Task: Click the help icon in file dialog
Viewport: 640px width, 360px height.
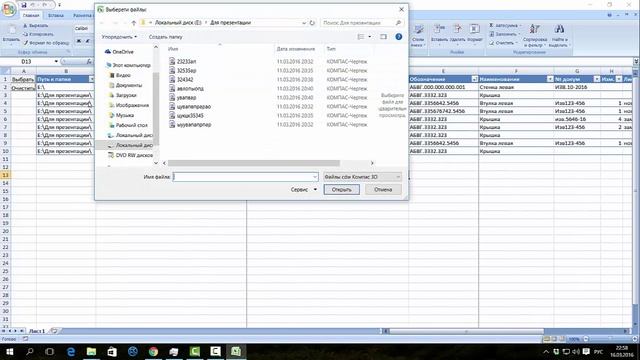Action: coord(399,37)
